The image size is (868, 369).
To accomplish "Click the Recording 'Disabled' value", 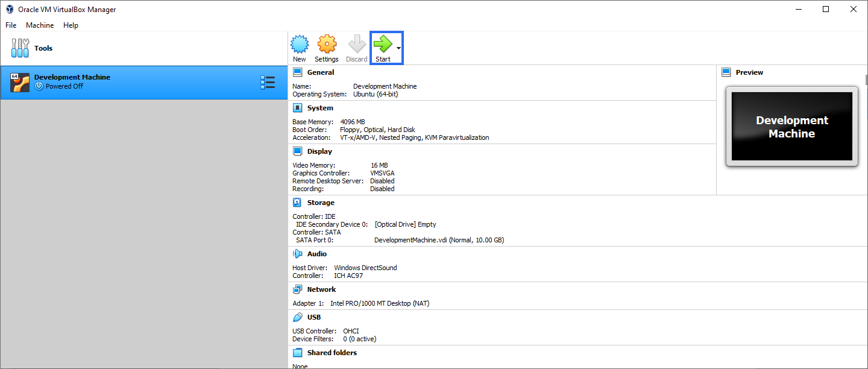I will (382, 189).
